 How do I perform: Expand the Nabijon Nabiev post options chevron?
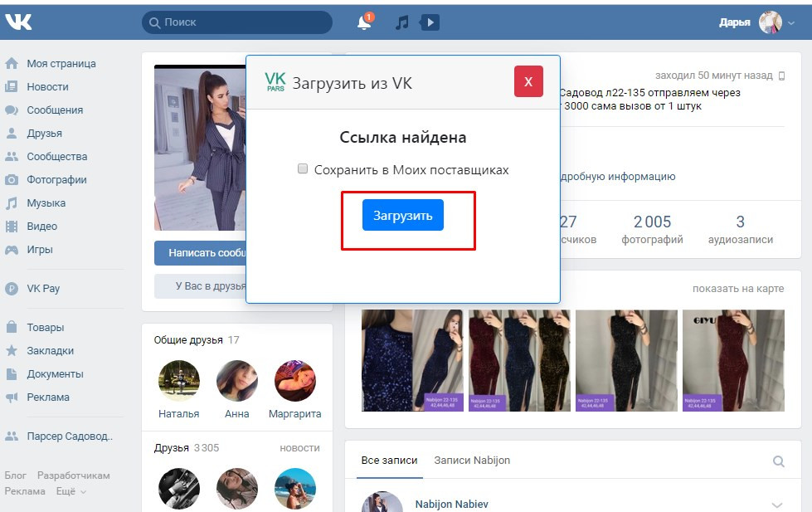[x=777, y=505]
